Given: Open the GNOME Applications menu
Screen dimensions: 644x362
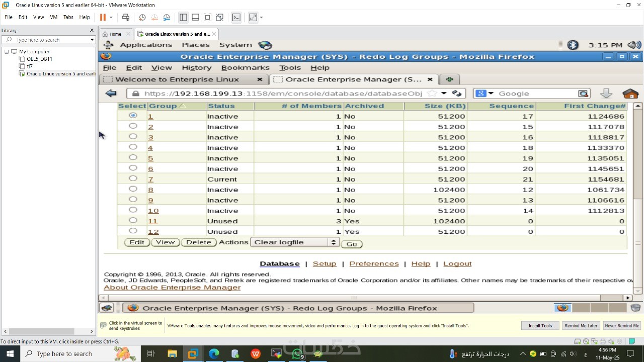Looking at the screenshot, I should pos(146,45).
